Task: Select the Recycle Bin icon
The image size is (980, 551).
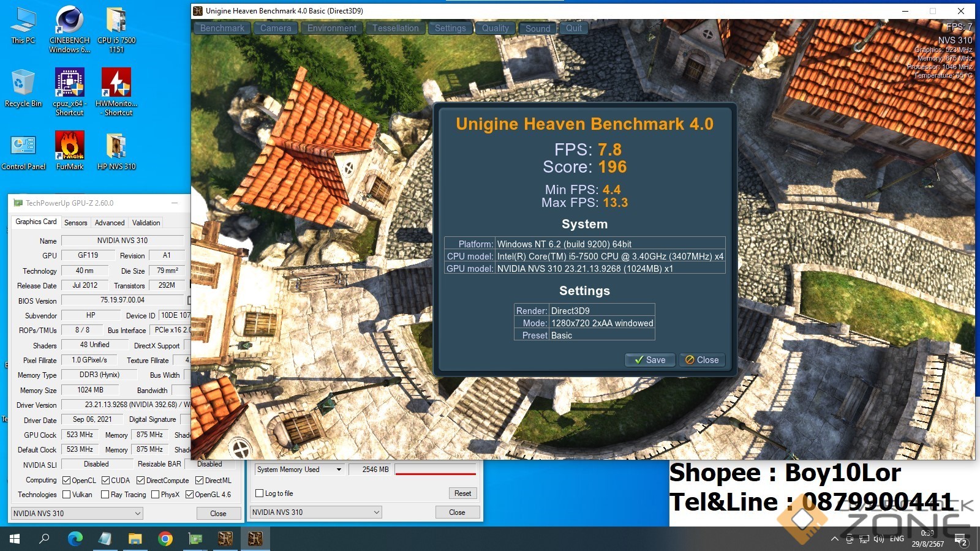Action: pyautogui.click(x=23, y=88)
